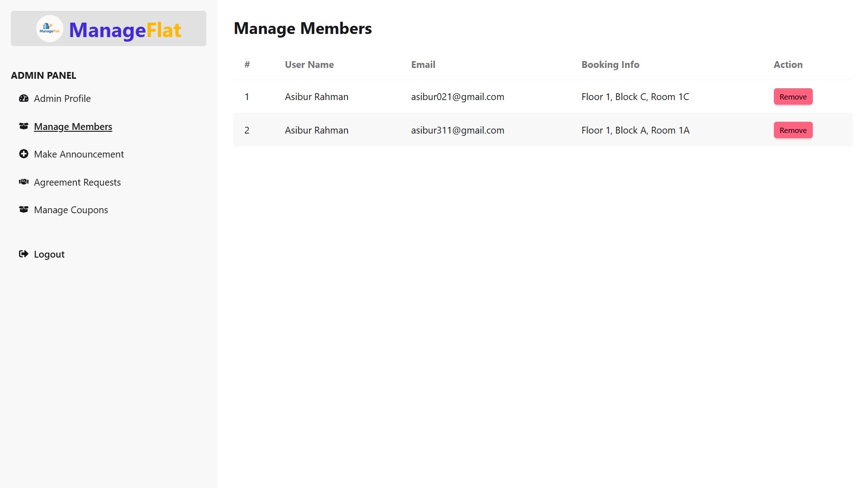This screenshot has height=488, width=868.
Task: Click the Admin Profile dashboard icon
Action: click(24, 98)
